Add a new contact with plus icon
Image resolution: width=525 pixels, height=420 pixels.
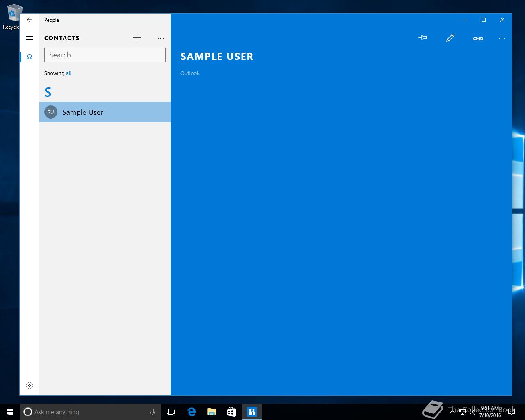tap(137, 38)
